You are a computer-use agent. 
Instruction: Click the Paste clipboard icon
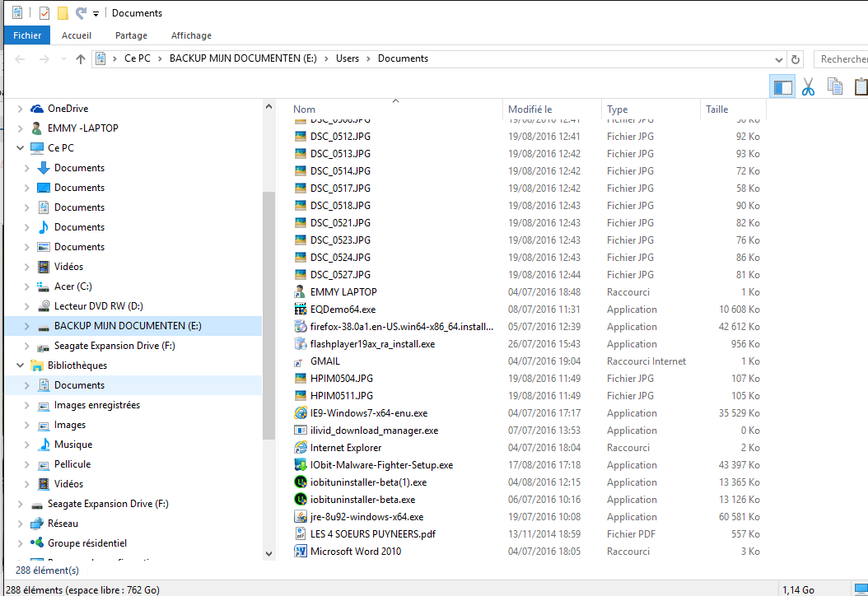coord(861,86)
